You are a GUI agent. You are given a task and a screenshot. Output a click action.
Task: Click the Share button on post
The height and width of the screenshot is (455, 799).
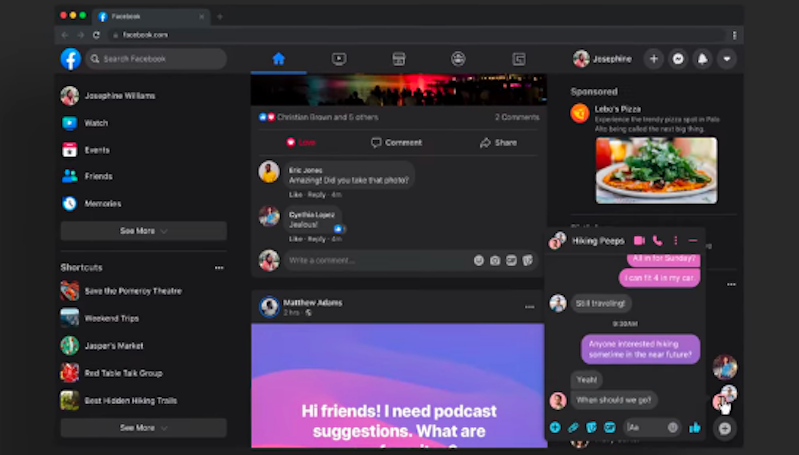coord(498,142)
